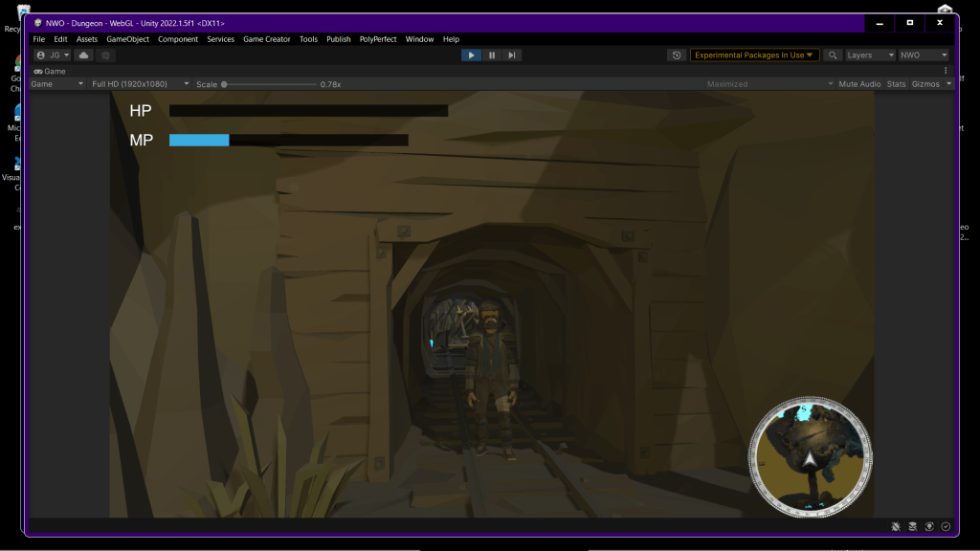Image resolution: width=980 pixels, height=551 pixels.
Task: Click the activity checkmark status icon
Action: (x=947, y=526)
